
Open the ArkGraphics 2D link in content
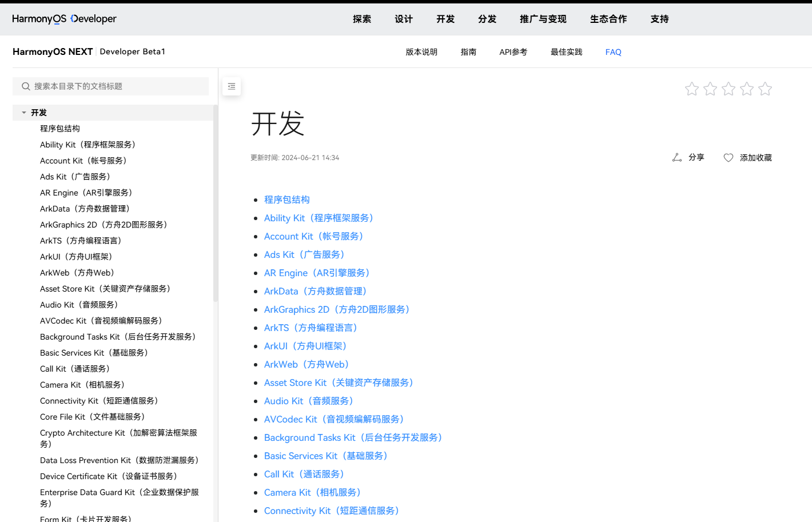tap(339, 309)
